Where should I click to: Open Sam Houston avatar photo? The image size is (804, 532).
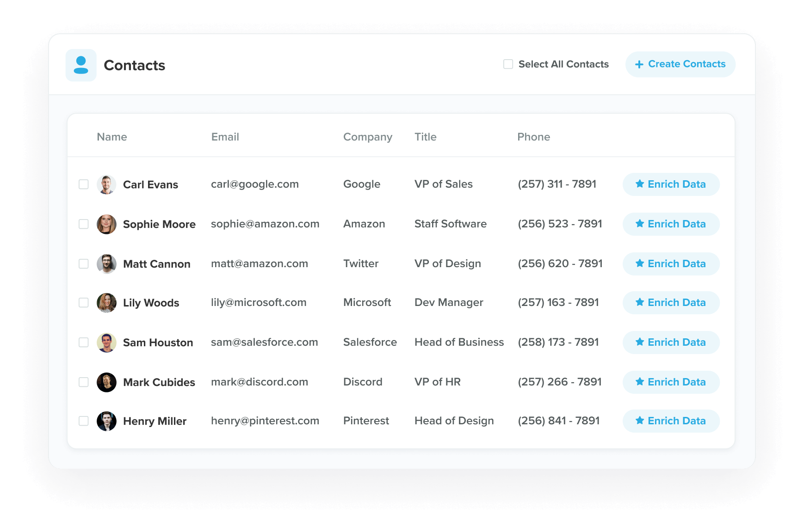[106, 342]
